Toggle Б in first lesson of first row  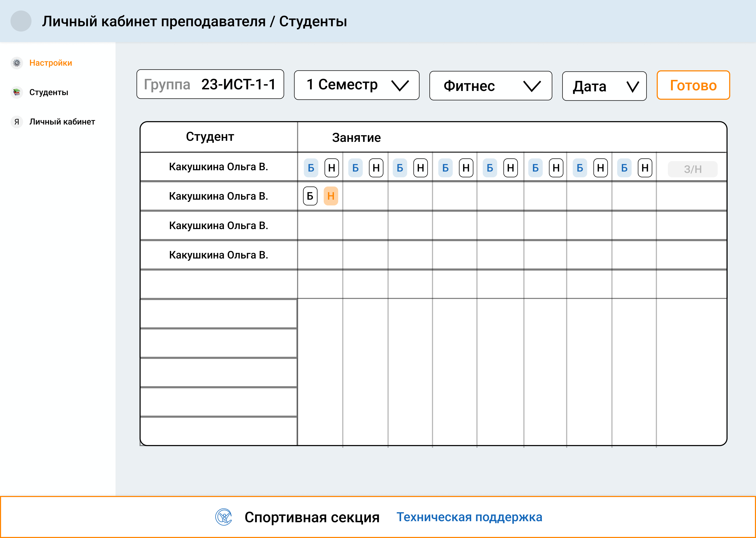[311, 168]
